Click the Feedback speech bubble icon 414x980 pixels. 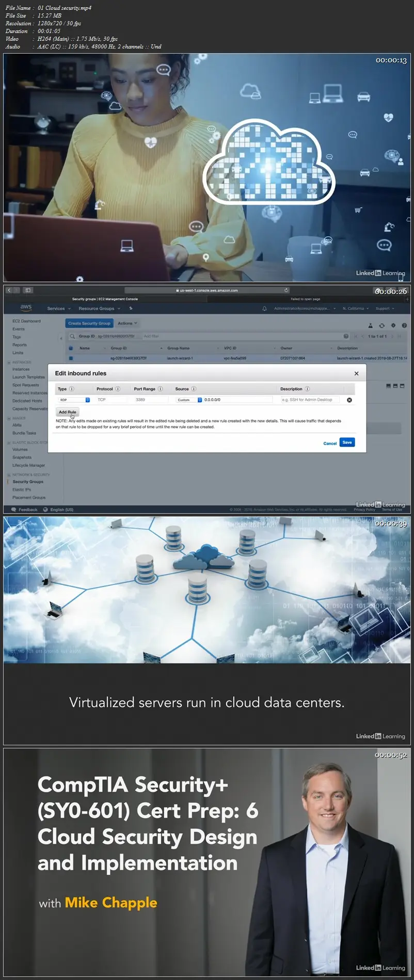coord(14,510)
